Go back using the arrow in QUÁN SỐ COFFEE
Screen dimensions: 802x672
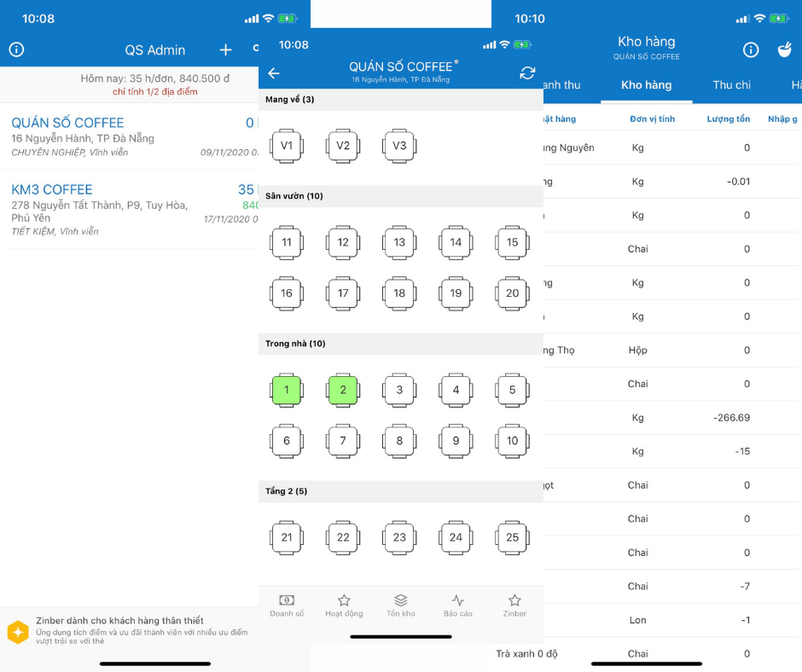(274, 73)
